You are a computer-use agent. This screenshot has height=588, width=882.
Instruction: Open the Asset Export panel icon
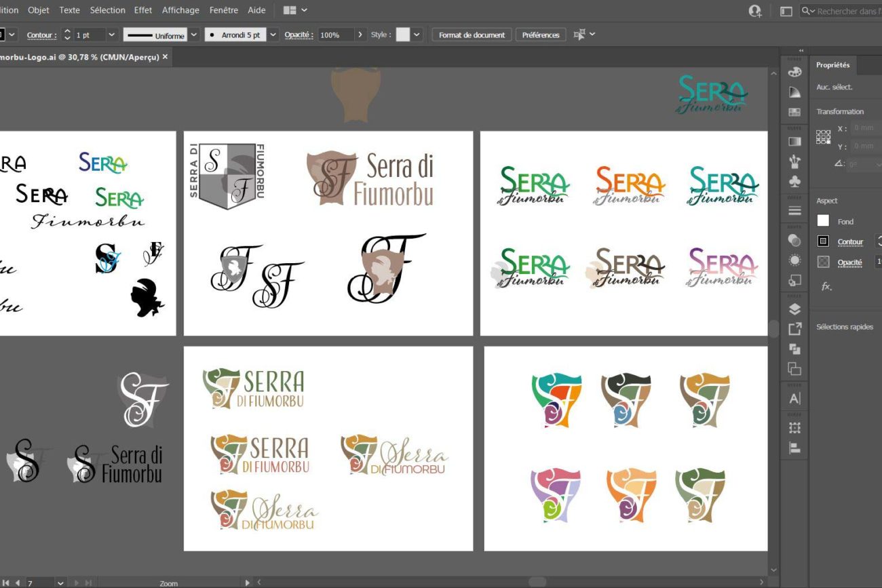tap(794, 329)
